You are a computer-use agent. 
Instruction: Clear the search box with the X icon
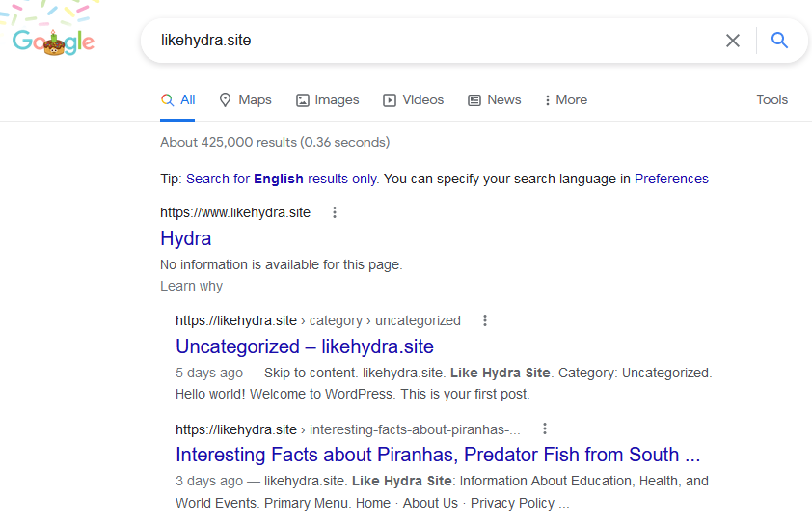[732, 41]
